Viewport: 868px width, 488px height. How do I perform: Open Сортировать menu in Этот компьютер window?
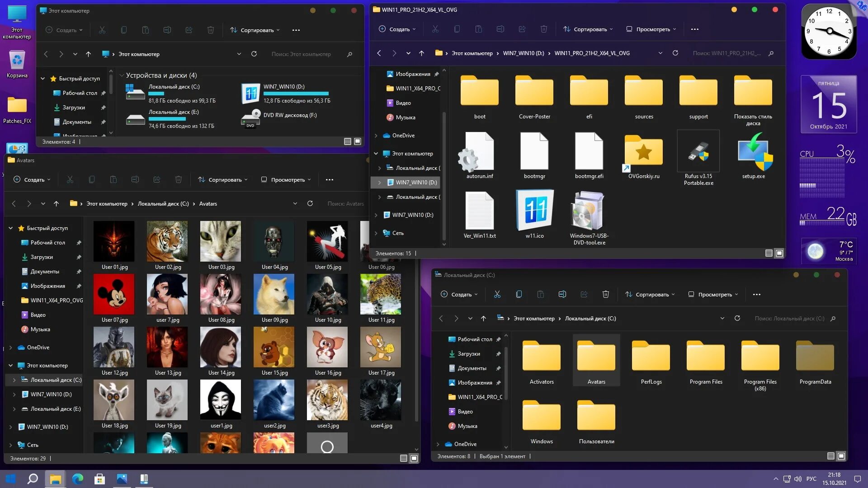pyautogui.click(x=255, y=30)
